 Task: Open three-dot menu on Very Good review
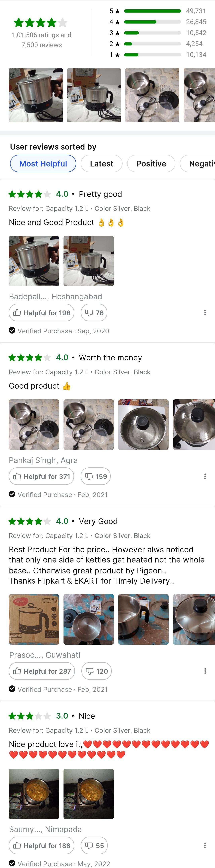[x=205, y=671]
